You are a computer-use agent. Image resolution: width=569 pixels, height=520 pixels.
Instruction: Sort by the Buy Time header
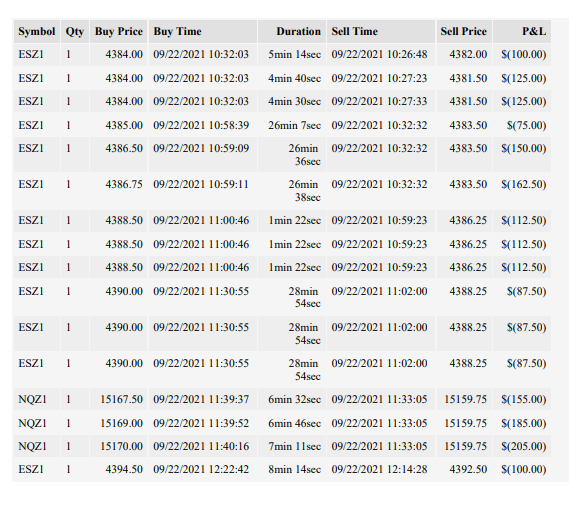tap(203, 32)
